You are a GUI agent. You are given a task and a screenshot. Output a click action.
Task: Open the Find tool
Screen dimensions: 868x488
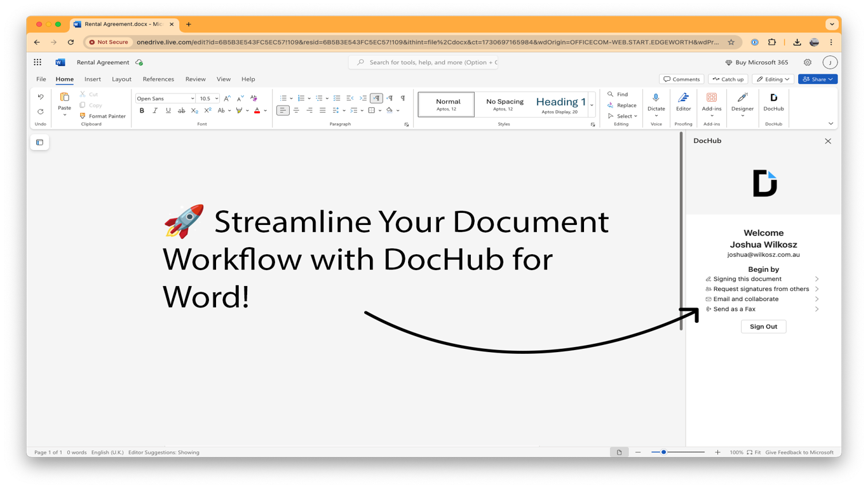(618, 94)
